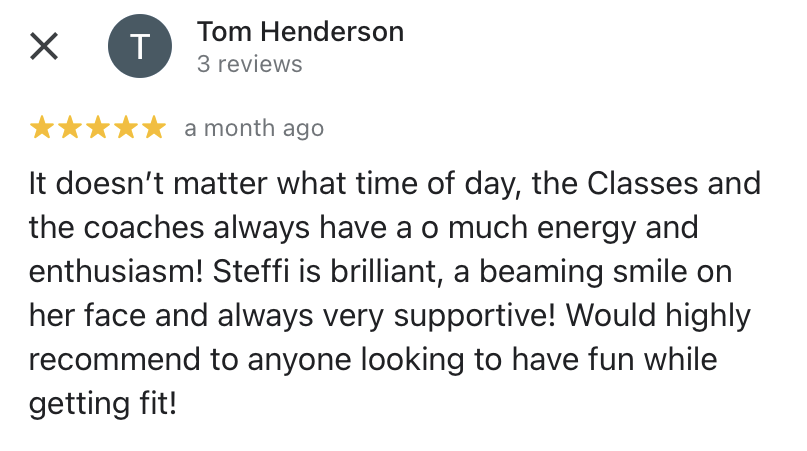Screen dimensions: 807x451
Task: Click the word 'supportive!' in the review
Action: click(x=475, y=316)
